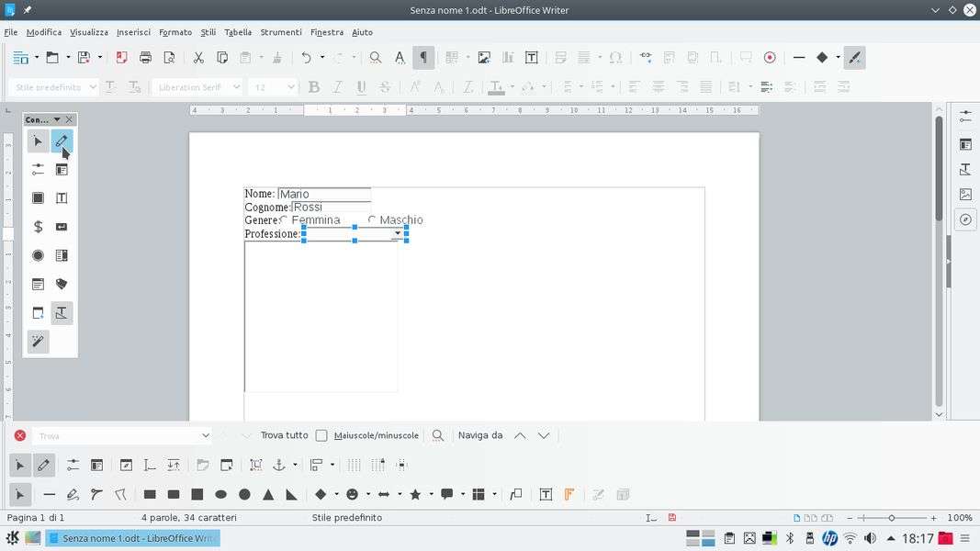Image resolution: width=980 pixels, height=551 pixels.
Task: Click the insert text box icon
Action: (x=532, y=58)
